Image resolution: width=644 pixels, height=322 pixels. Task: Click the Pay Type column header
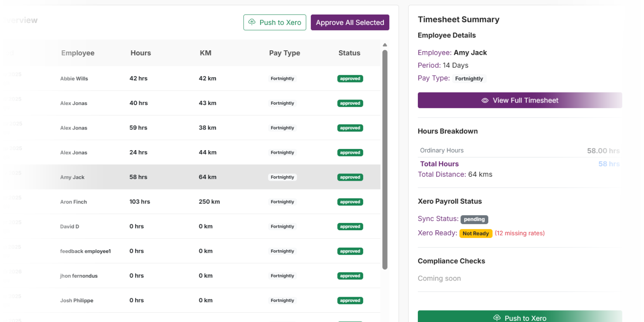coord(285,53)
